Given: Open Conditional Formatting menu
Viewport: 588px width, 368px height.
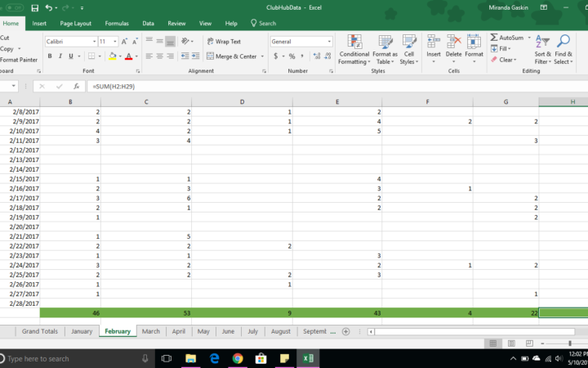Looking at the screenshot, I should pos(354,49).
